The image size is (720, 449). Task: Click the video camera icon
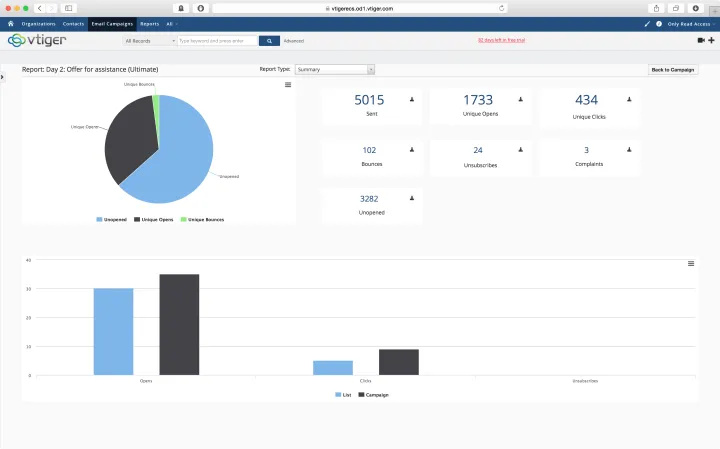click(700, 41)
